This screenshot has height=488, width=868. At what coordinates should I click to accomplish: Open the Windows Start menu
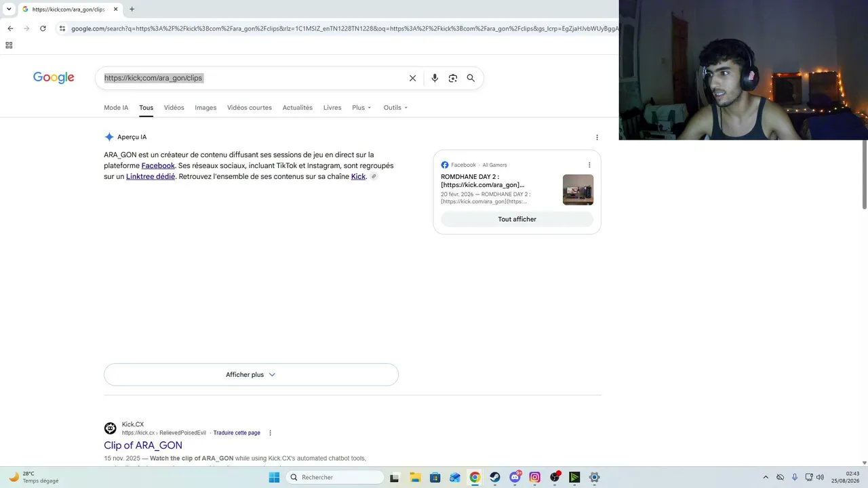pos(274,477)
